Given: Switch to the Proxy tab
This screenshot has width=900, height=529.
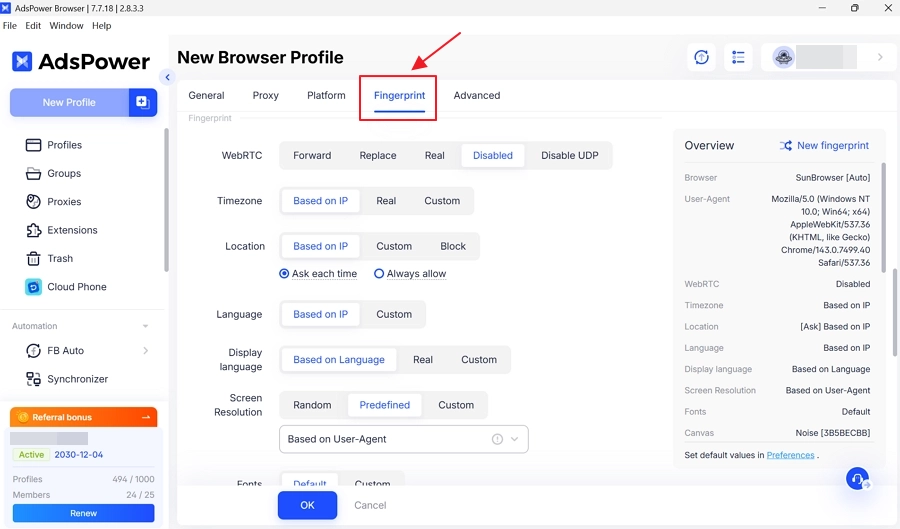Looking at the screenshot, I should [266, 95].
